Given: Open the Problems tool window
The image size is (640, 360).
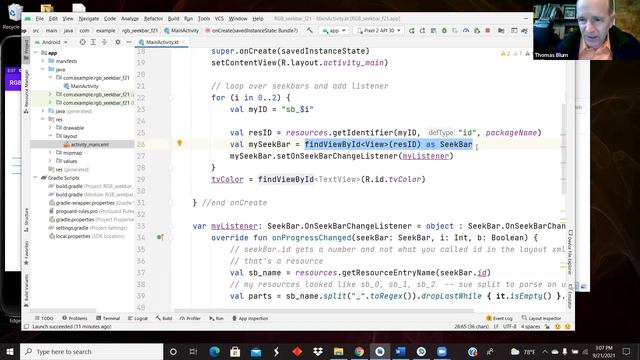Looking at the screenshot, I should 75,318.
